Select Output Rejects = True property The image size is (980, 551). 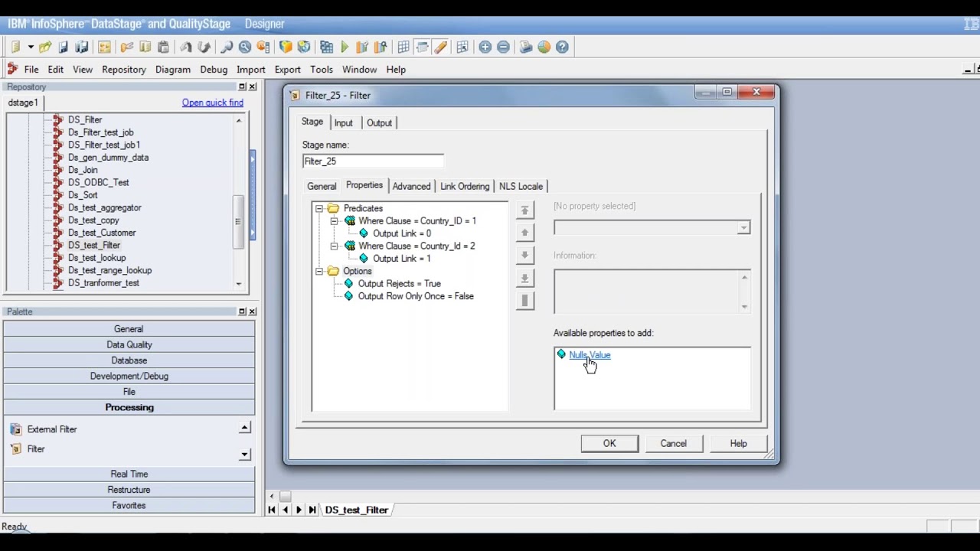(x=400, y=284)
